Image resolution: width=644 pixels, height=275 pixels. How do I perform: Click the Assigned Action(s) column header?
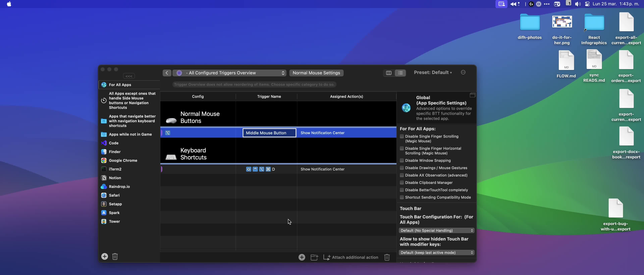coord(346,97)
